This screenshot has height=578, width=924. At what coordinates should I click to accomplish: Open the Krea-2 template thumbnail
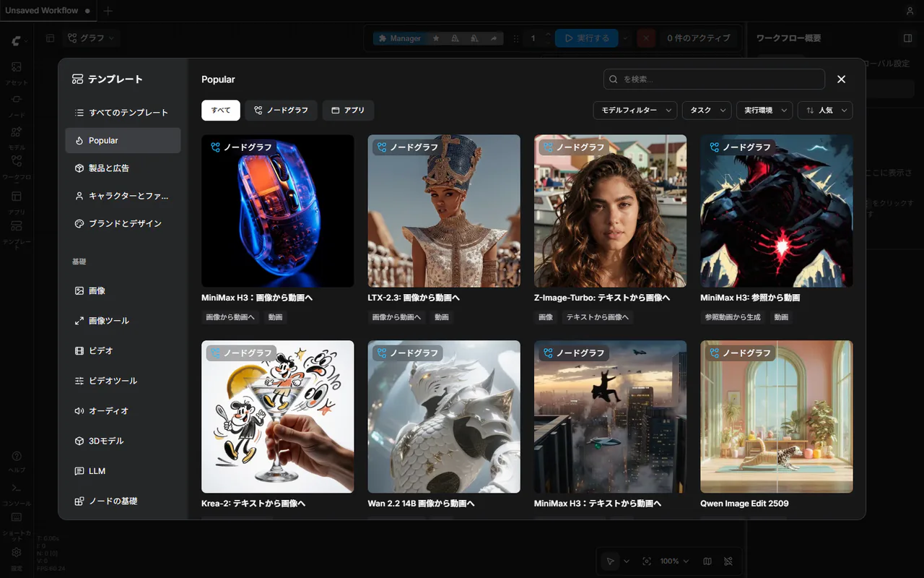click(278, 417)
